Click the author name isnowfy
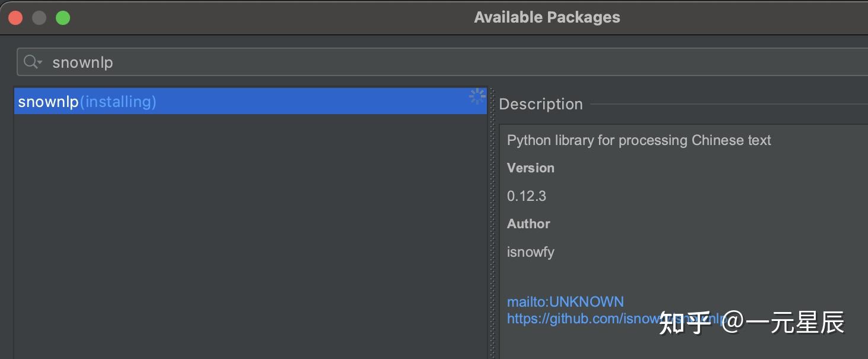The height and width of the screenshot is (359, 868). (531, 251)
